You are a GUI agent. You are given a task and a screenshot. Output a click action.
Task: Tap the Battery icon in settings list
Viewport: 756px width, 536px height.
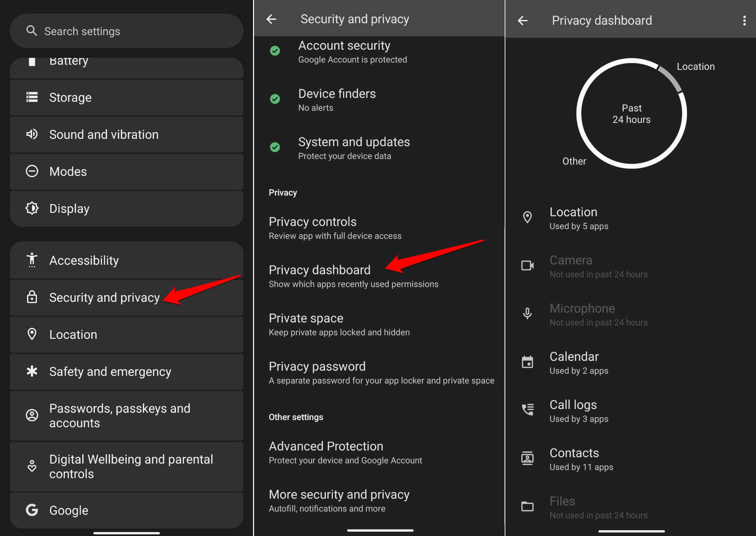click(32, 62)
